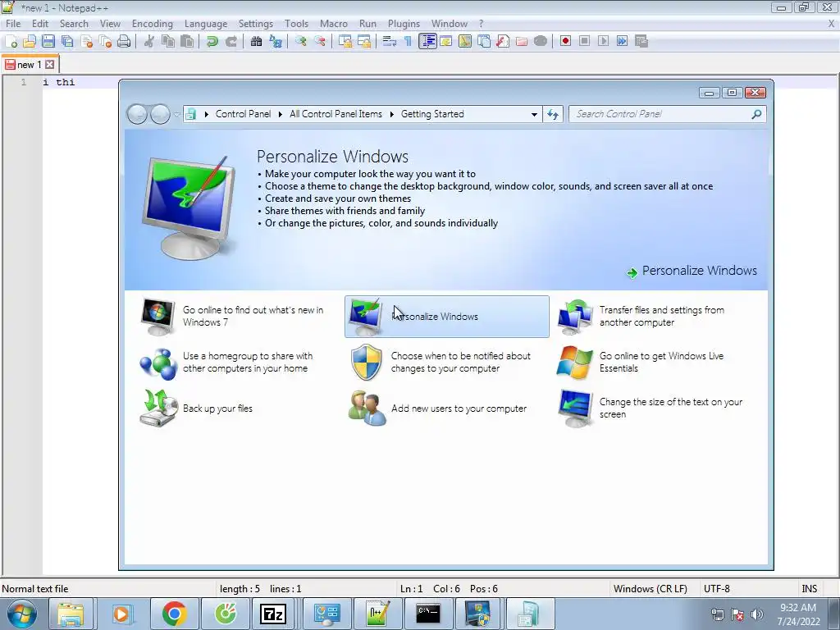Image resolution: width=840 pixels, height=630 pixels.
Task: Click the green-arrow Personalize Windows link
Action: coord(692,271)
